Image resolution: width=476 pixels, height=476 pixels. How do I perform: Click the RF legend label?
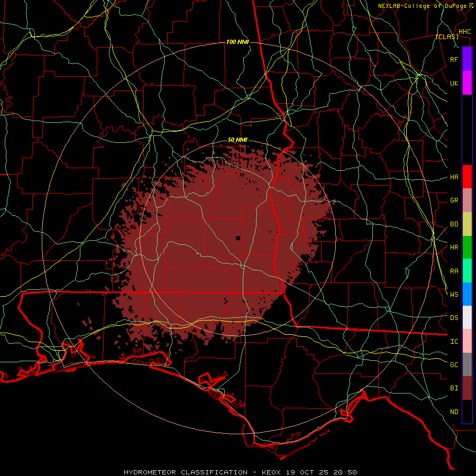(454, 59)
